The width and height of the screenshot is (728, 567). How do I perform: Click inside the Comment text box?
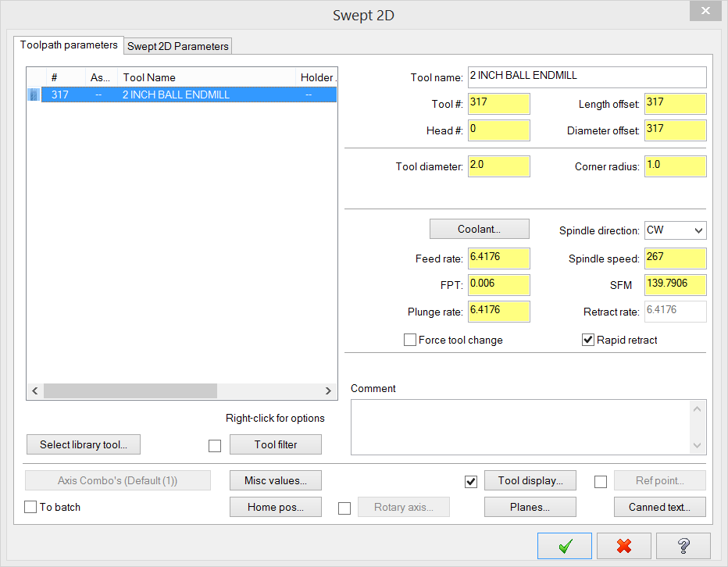520,427
